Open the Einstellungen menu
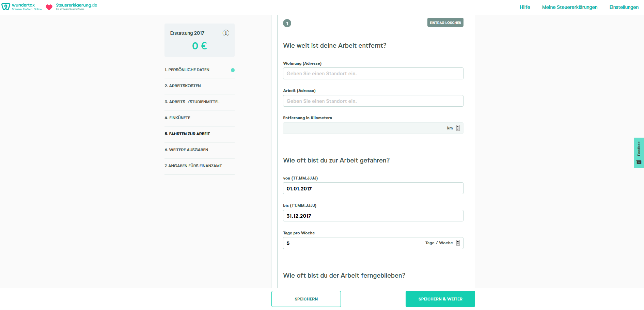The width and height of the screenshot is (644, 310). tap(624, 7)
